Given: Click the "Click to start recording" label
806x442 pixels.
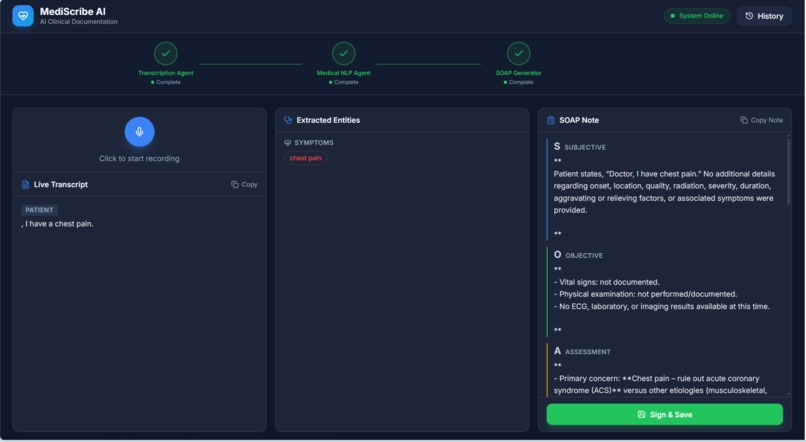Looking at the screenshot, I should [x=139, y=158].
